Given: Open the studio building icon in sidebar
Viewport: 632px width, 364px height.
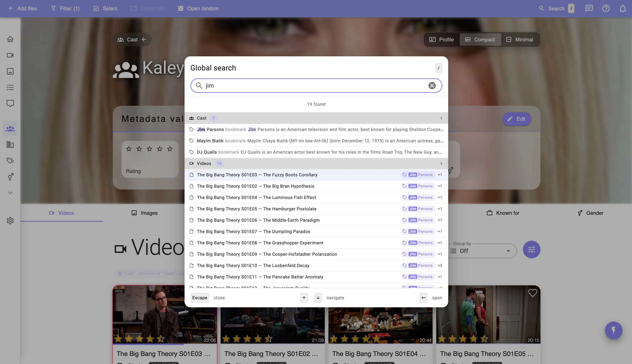Looking at the screenshot, I should point(10,145).
